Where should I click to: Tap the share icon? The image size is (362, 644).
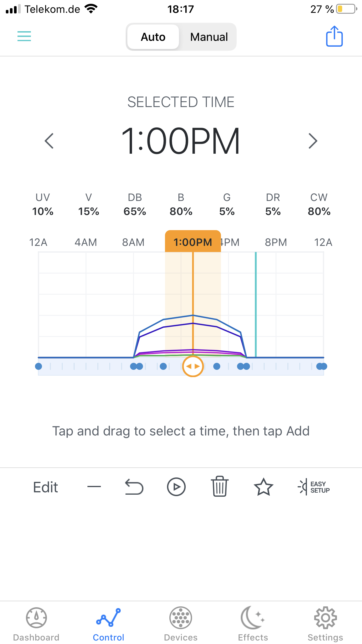[x=334, y=36]
